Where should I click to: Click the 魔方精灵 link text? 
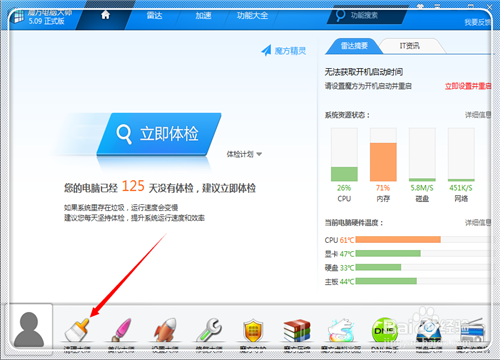(290, 51)
